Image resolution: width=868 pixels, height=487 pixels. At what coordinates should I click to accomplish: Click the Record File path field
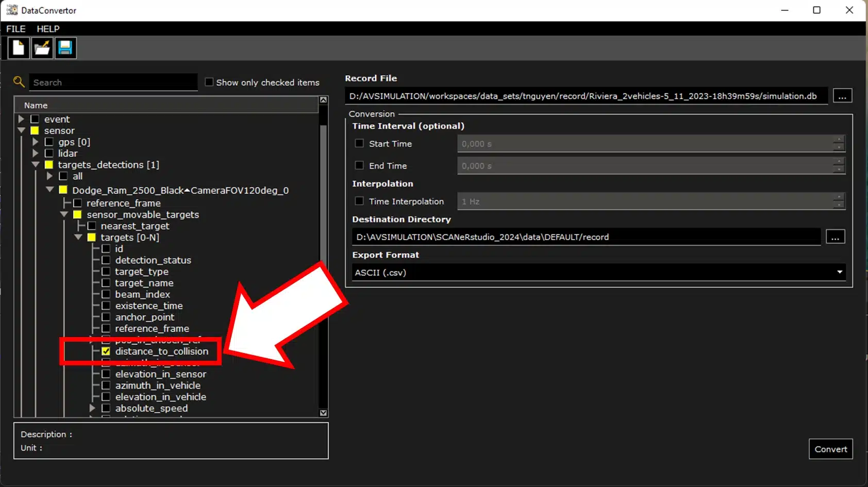(x=586, y=96)
